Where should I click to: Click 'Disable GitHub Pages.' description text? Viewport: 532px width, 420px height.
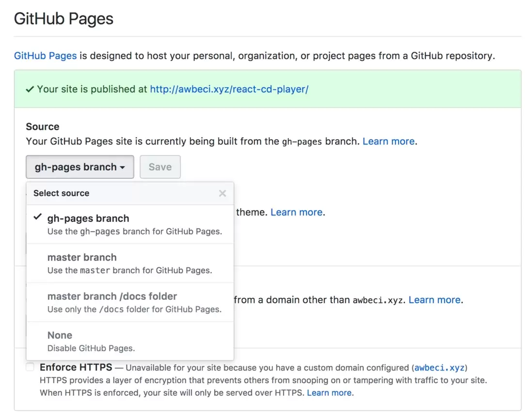(91, 348)
